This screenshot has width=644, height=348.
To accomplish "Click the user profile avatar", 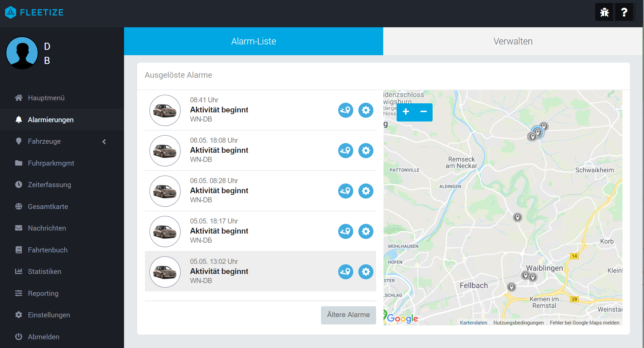I will click(x=22, y=53).
